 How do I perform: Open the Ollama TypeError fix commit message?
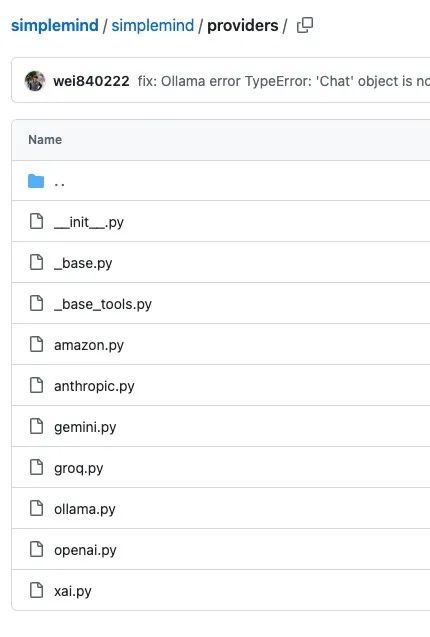(283, 81)
